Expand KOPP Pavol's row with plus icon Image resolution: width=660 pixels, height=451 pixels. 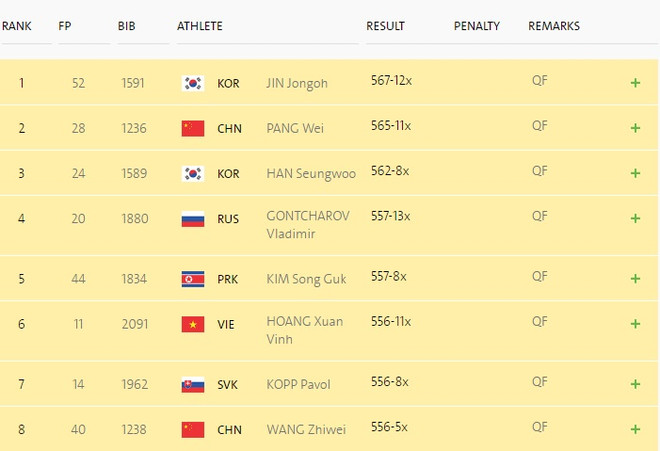[635, 385]
